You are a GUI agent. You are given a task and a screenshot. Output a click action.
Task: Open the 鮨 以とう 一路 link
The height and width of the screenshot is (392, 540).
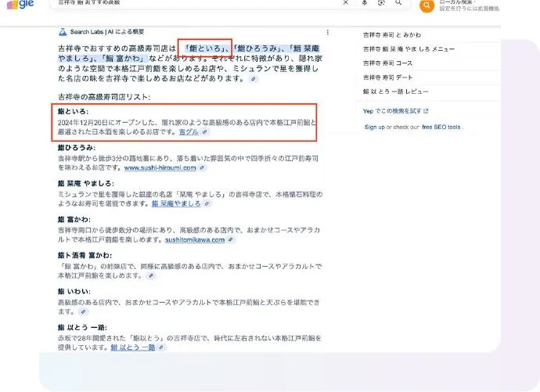pos(133,347)
